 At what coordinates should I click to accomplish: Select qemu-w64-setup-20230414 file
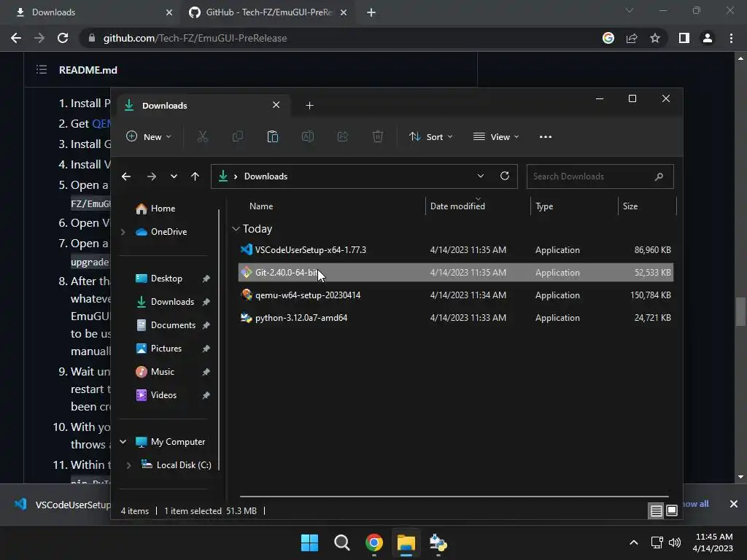coord(456,295)
